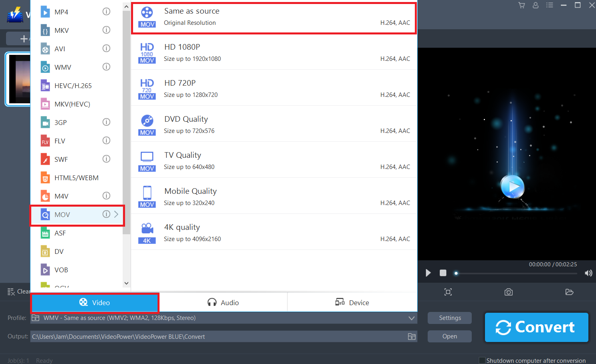Open conversion Settings
The height and width of the screenshot is (364, 596).
[x=449, y=318]
